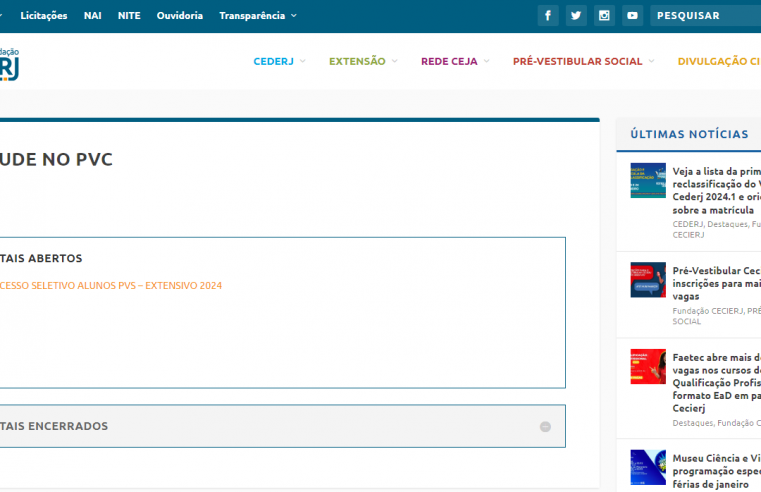Expand the CEDERJ menu chevron
The width and height of the screenshot is (761, 492).
303,61
